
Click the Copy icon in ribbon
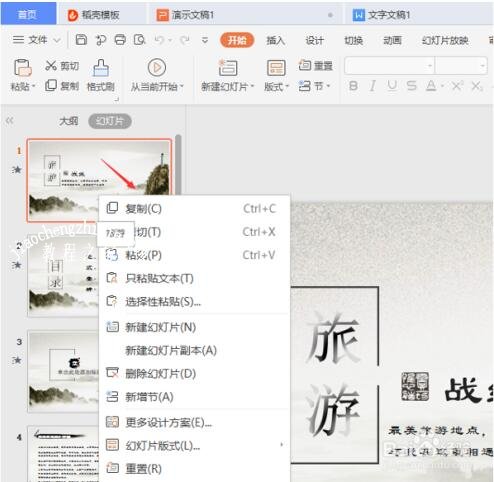(51, 85)
